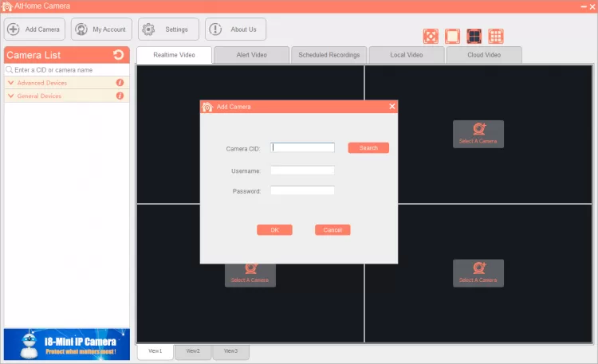Open the Scheduled Recordings tab

coord(329,55)
